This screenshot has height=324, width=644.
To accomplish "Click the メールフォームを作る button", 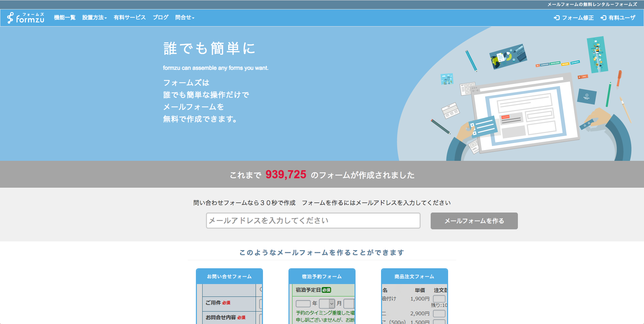I will (x=474, y=221).
